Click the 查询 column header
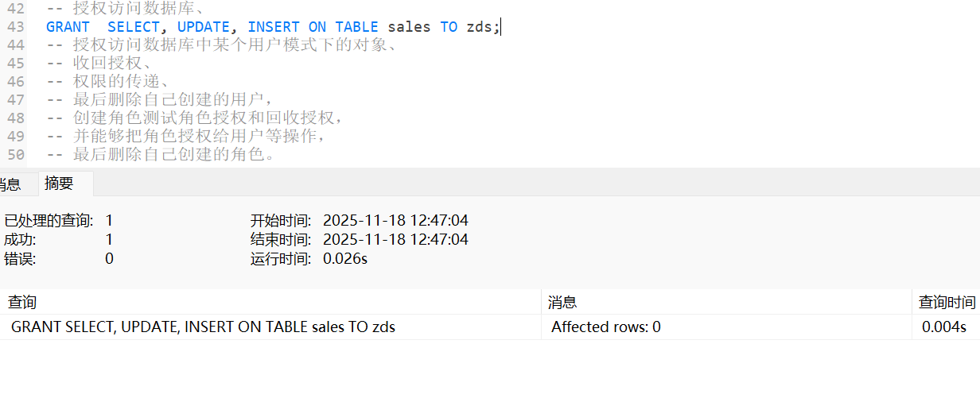980x402 pixels. tap(22, 302)
